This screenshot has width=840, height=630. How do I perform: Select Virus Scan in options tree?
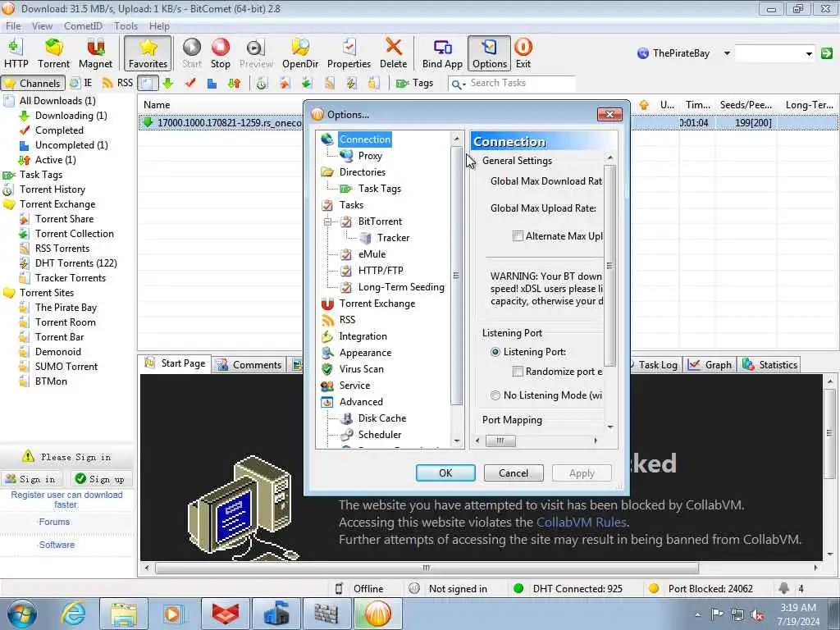tap(361, 369)
